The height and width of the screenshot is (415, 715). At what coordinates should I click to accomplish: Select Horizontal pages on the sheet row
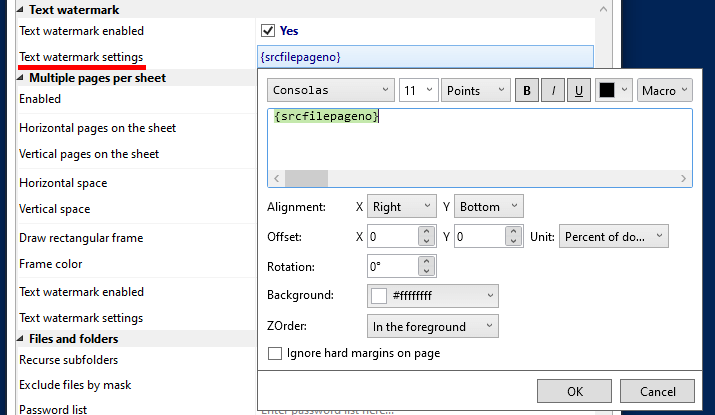(136, 128)
